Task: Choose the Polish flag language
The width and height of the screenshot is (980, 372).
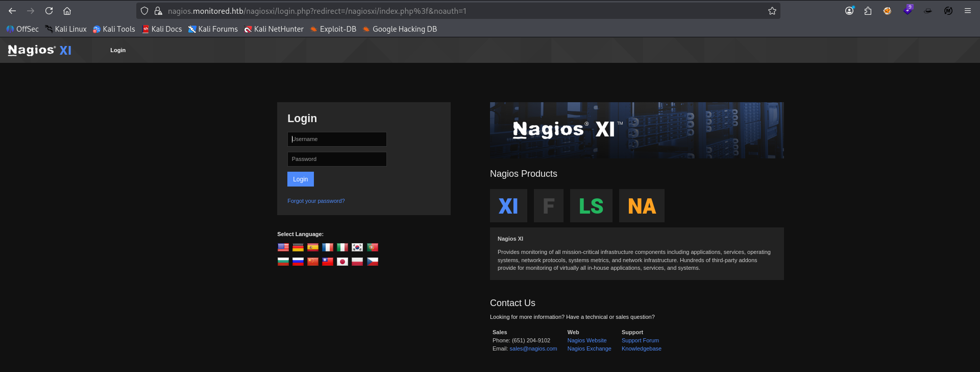Action: pos(357,262)
